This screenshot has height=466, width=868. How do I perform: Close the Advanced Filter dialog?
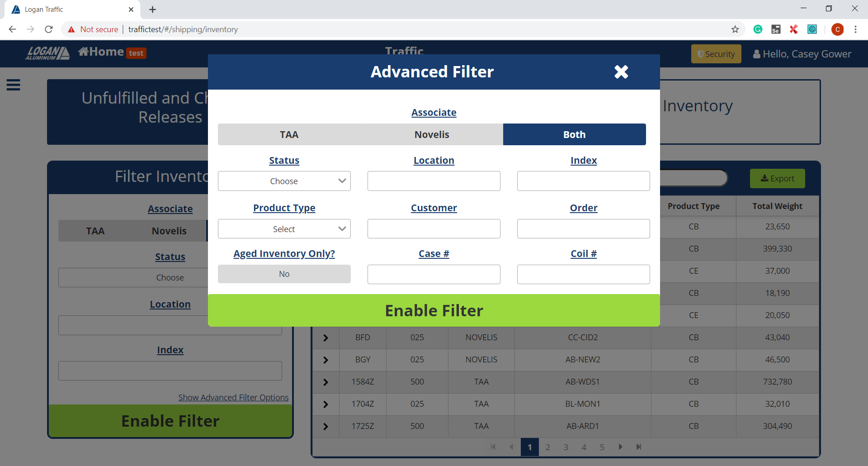pos(621,71)
